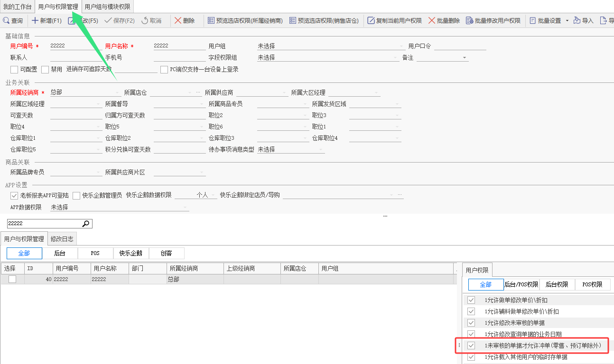Click the 手机号 input field
Viewport: 614px width, 364px height.
pyautogui.click(x=180, y=58)
